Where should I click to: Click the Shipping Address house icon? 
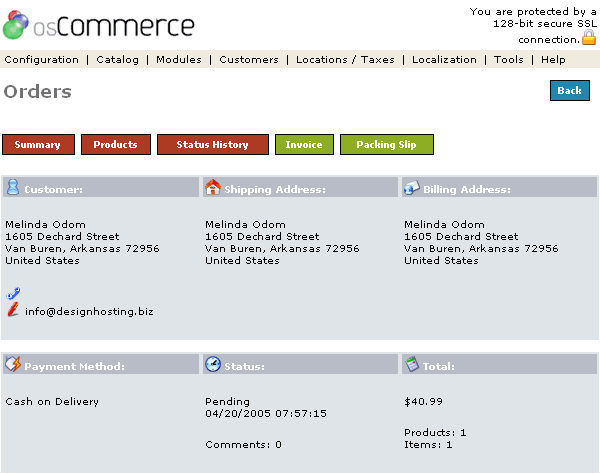pyautogui.click(x=213, y=187)
